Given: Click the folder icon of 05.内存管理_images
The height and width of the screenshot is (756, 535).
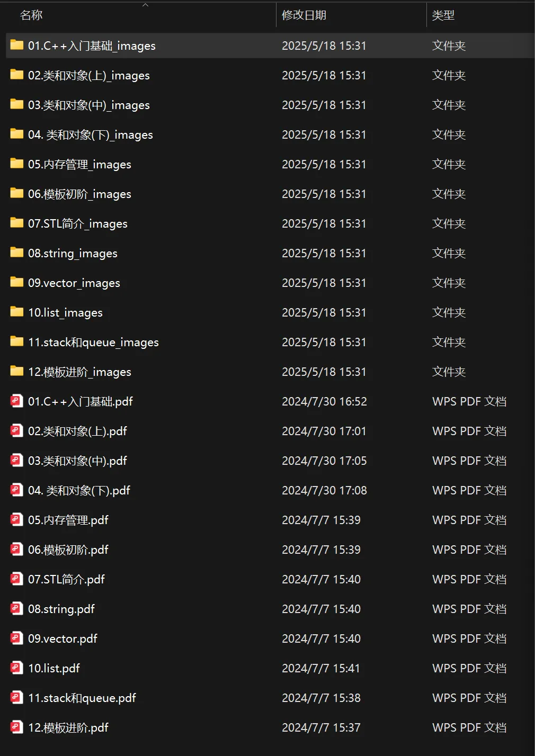Looking at the screenshot, I should point(17,164).
